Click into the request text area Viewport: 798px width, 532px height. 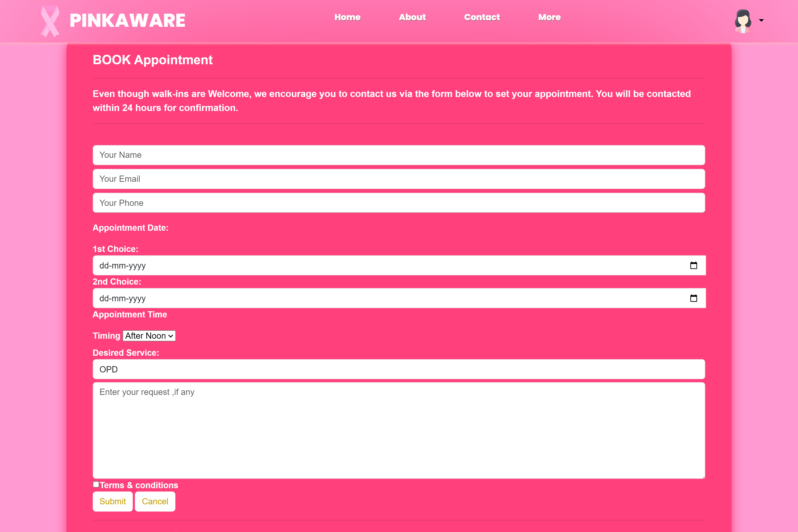(x=399, y=430)
